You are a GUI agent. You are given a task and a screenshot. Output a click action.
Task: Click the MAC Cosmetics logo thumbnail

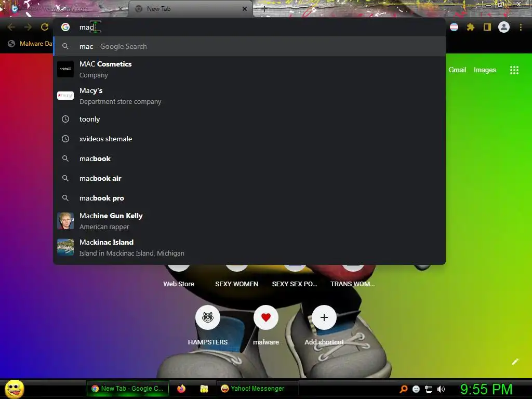pyautogui.click(x=65, y=69)
